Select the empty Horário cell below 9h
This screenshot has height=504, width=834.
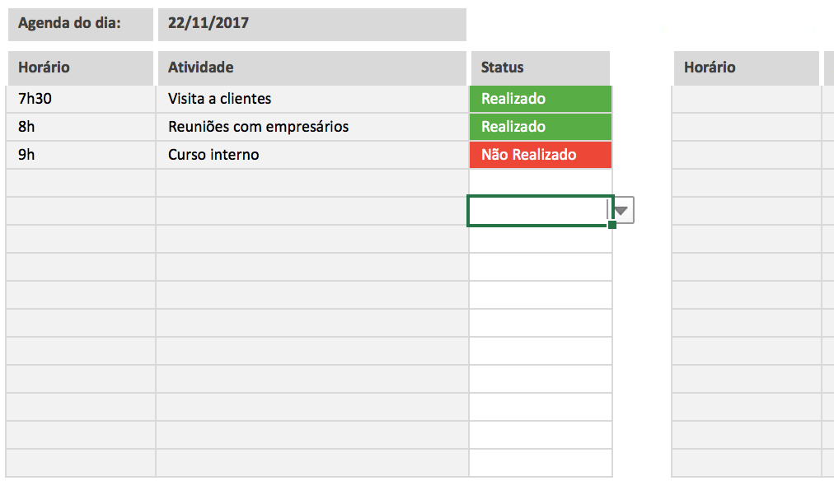[80, 183]
